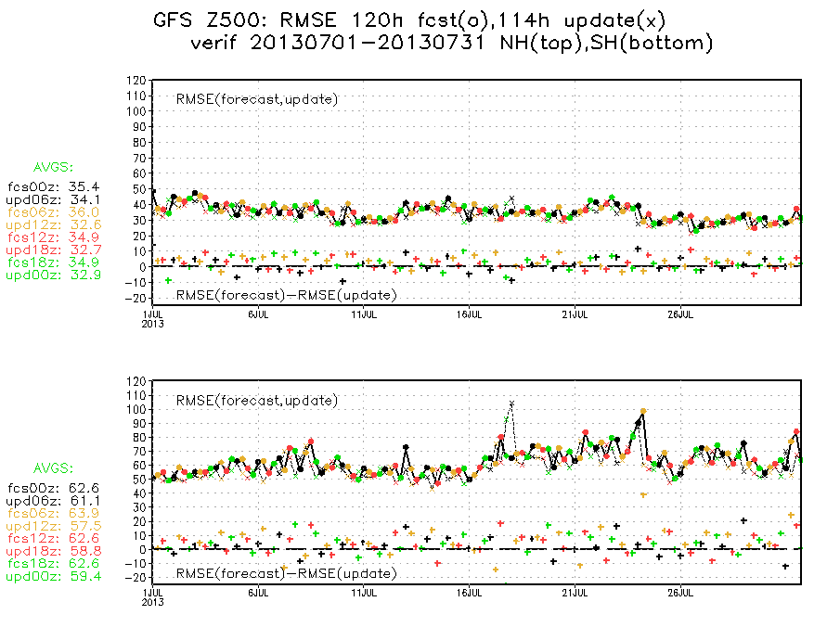Click the '26JUL' tick label under bottom chart
840x640 pixels.
click(680, 593)
